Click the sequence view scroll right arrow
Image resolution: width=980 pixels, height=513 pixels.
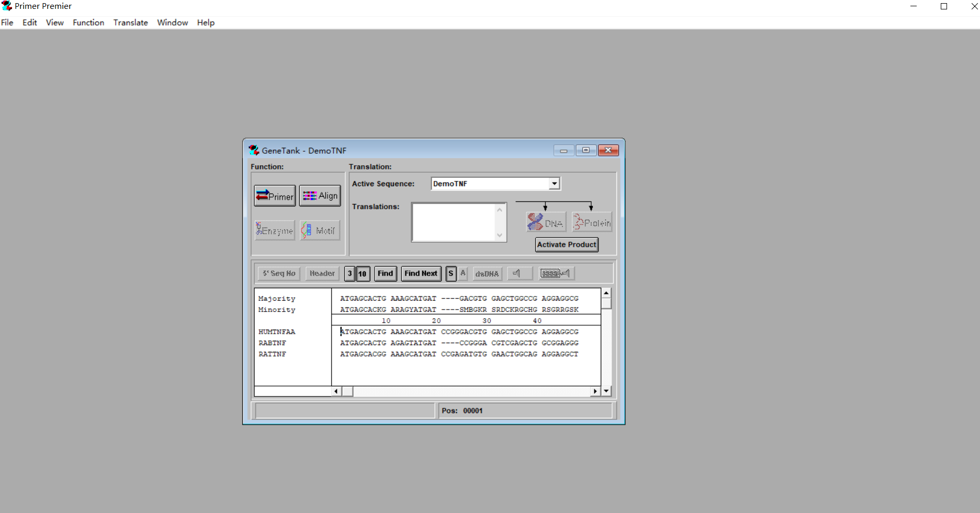pos(595,391)
